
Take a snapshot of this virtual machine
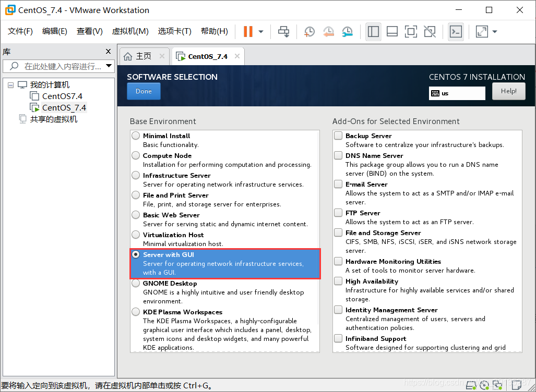[309, 32]
